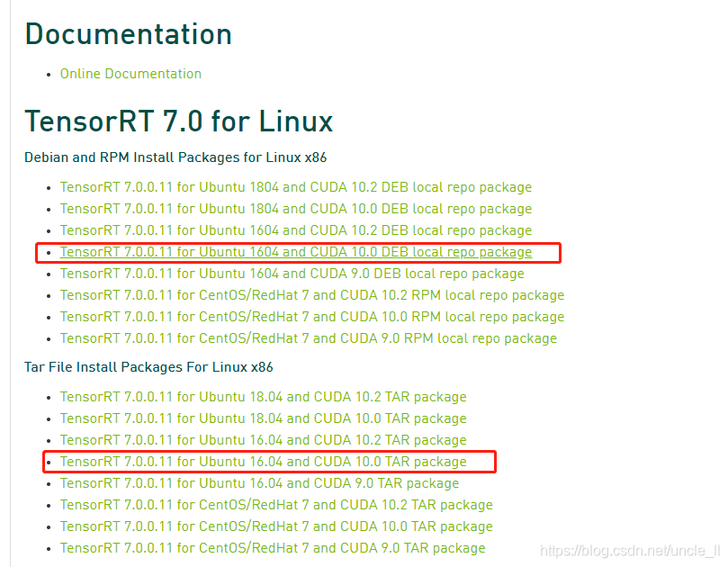The width and height of the screenshot is (728, 567).
Task: Open the Online Documentation link
Action: point(130,74)
